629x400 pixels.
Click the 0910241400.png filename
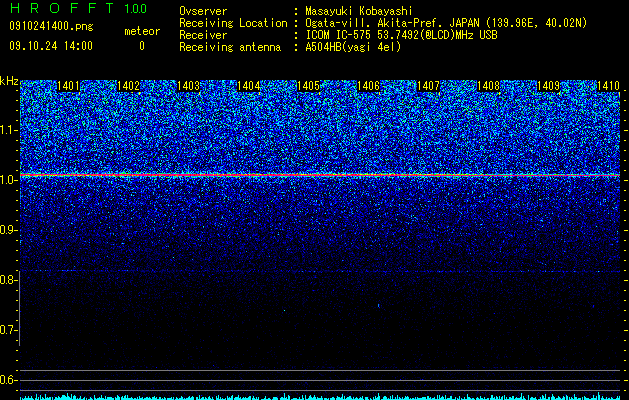point(51,27)
